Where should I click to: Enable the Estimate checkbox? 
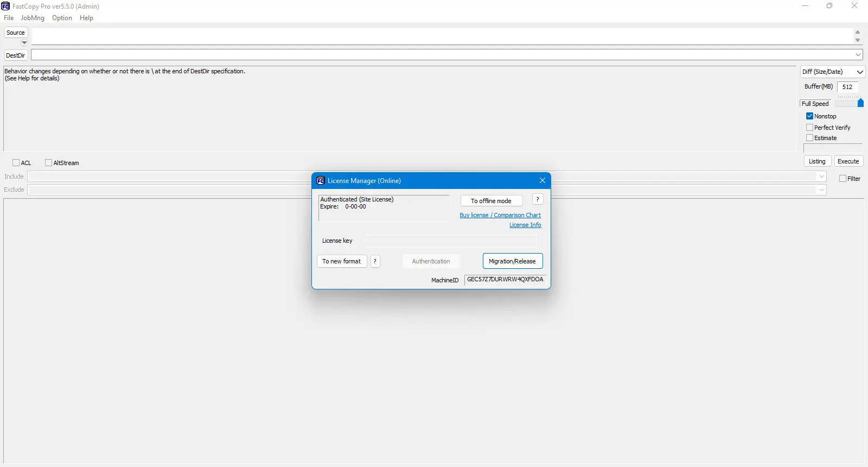[809, 138]
